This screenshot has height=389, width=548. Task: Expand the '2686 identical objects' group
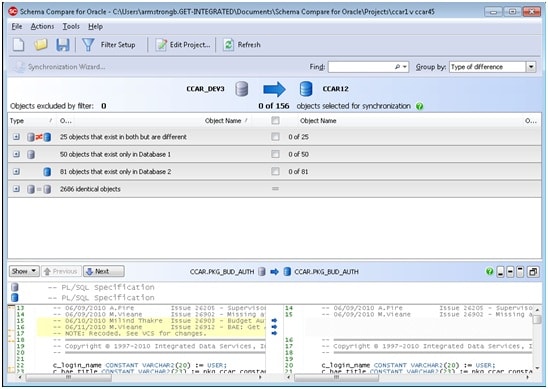tap(16, 189)
